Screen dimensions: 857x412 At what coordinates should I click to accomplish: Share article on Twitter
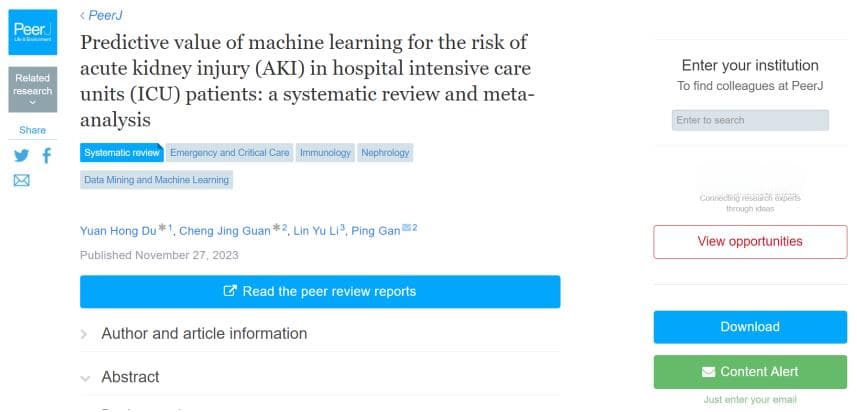[x=21, y=156]
